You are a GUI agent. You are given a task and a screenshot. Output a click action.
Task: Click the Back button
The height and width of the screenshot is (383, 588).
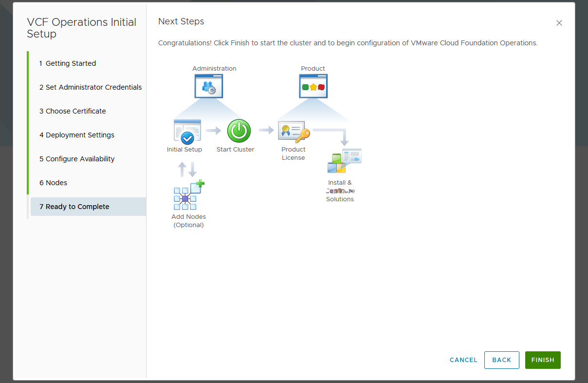coord(501,360)
